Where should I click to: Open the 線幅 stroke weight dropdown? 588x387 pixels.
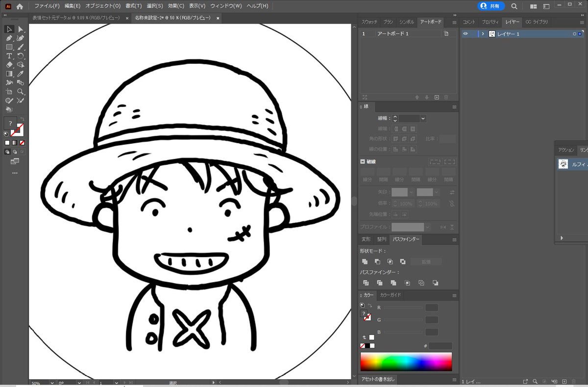pyautogui.click(x=423, y=119)
